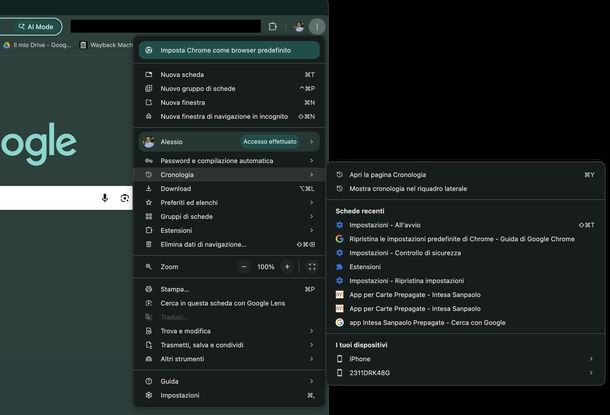610x415 pixels.
Task: Click the Extensions puzzle icon in toolbar
Action: tap(273, 26)
